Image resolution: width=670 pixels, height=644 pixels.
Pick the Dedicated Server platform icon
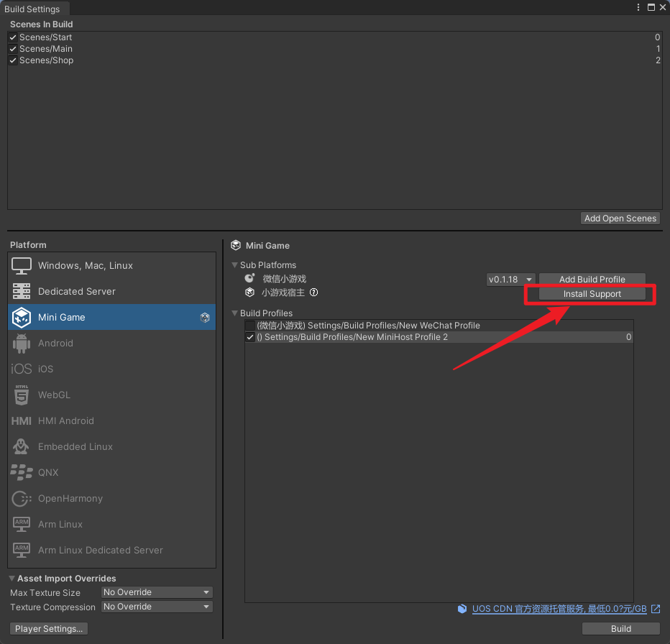[22, 292]
